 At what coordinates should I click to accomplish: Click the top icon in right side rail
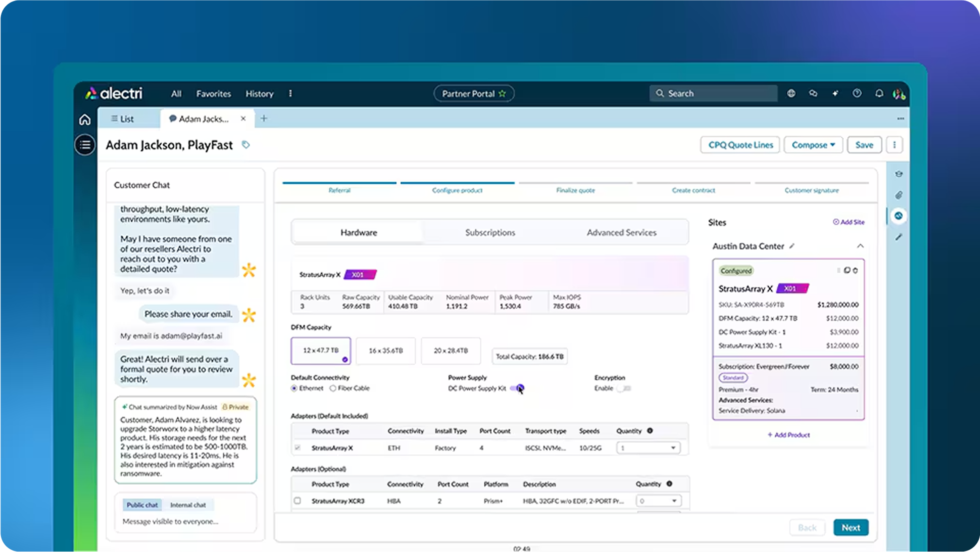[899, 174]
